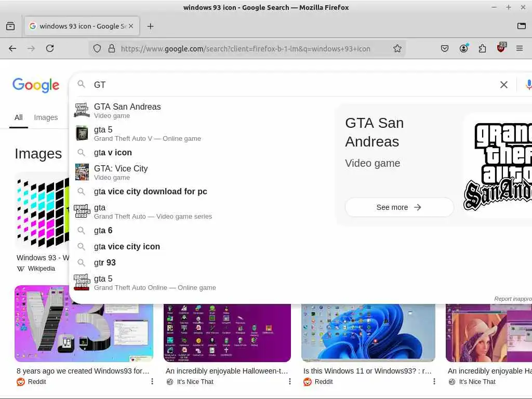Image resolution: width=532 pixels, height=399 pixels.
Task: Open more options for the Halloween It's Nice That result
Action: (290, 381)
